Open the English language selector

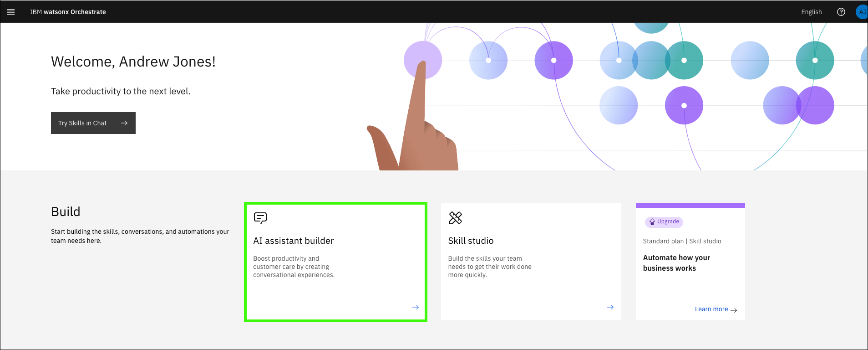pyautogui.click(x=811, y=12)
